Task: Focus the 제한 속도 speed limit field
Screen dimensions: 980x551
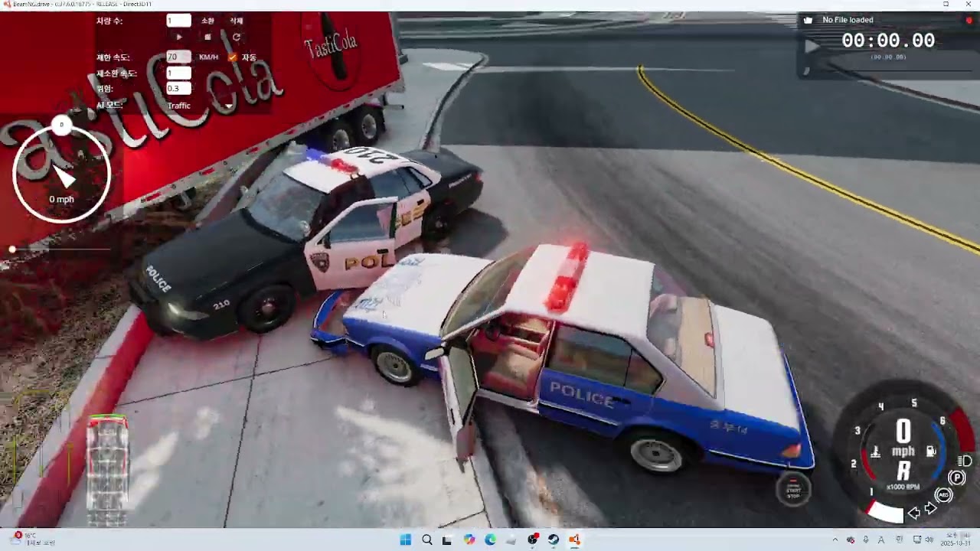Action: pyautogui.click(x=179, y=57)
